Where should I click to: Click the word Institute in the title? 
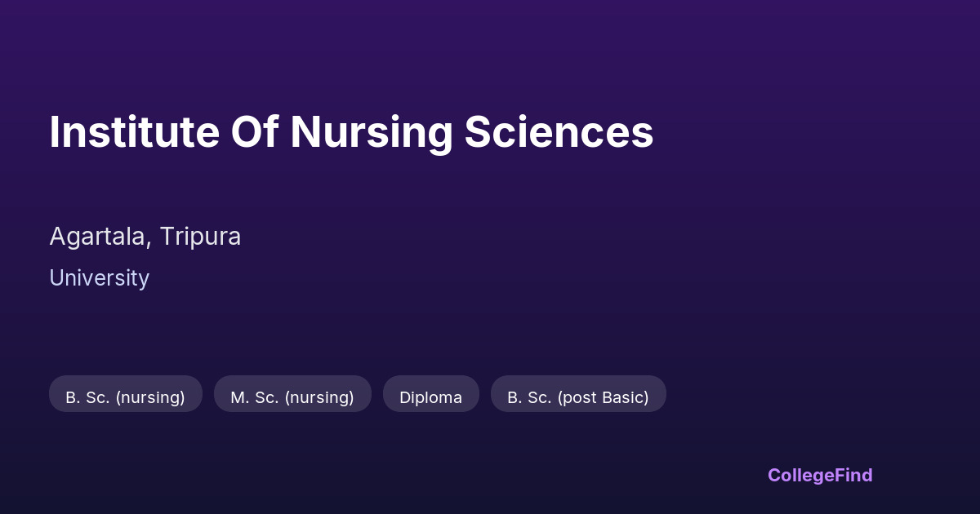(134, 132)
